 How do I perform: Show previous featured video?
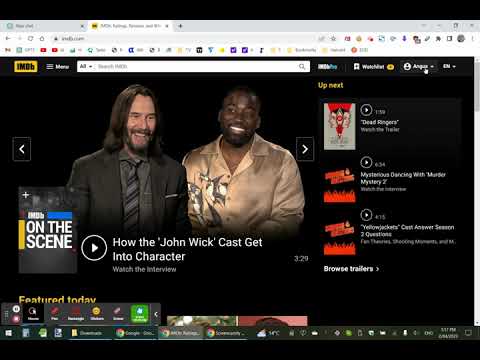pyautogui.click(x=22, y=149)
